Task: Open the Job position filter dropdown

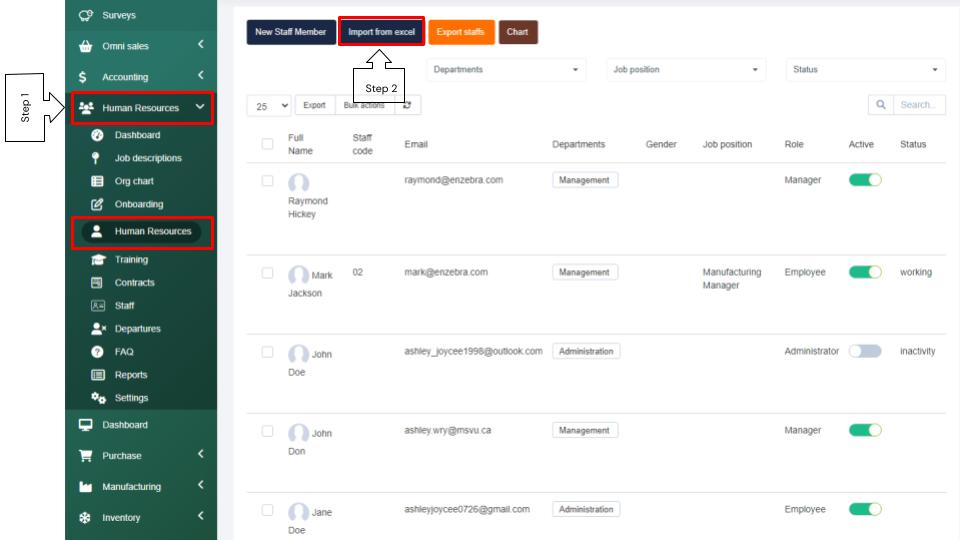Action: pos(686,70)
